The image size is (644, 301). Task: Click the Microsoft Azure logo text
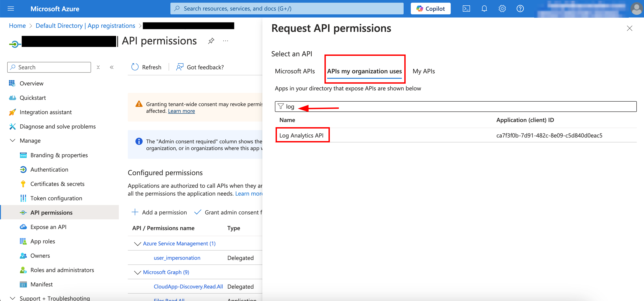[x=55, y=9]
